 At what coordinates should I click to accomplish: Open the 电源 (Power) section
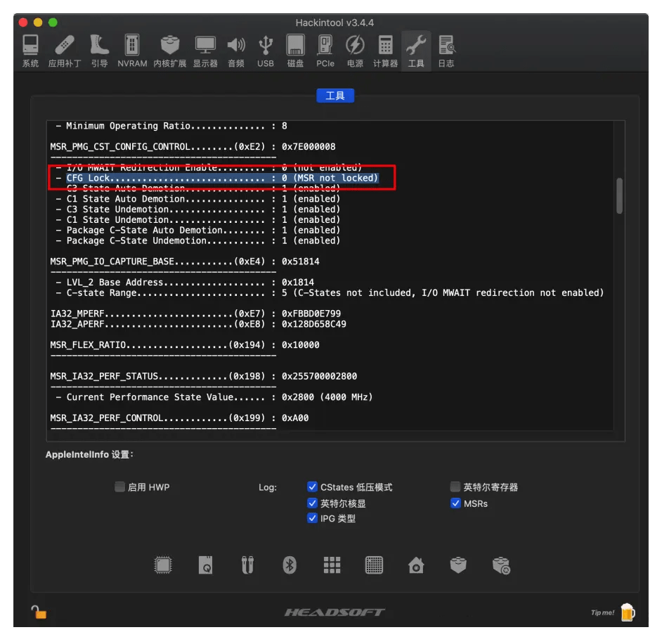coord(355,51)
